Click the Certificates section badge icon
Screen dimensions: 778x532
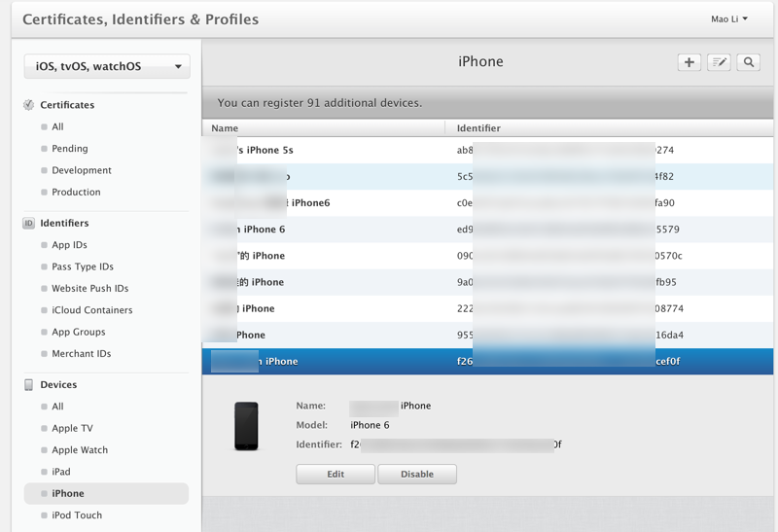point(29,105)
